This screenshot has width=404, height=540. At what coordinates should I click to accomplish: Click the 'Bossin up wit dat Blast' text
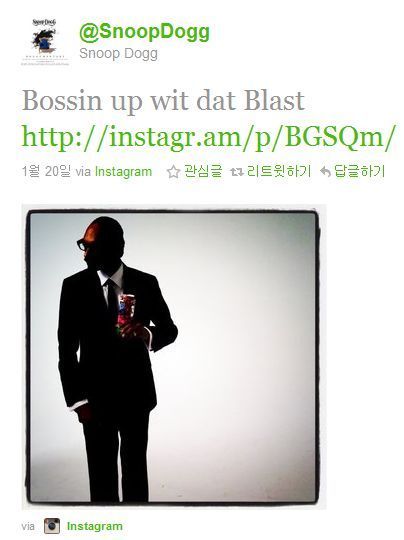click(163, 101)
